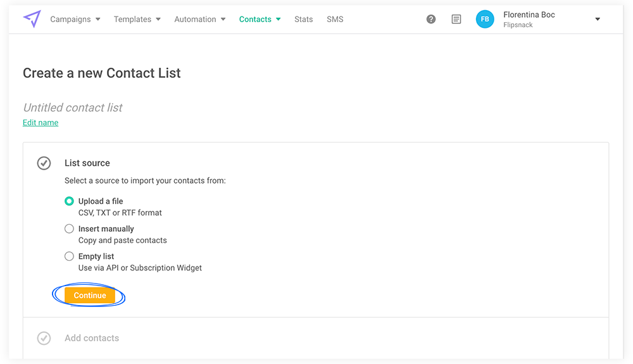This screenshot has height=364, width=633.
Task: Expand the Campaigns dropdown arrow
Action: [97, 20]
